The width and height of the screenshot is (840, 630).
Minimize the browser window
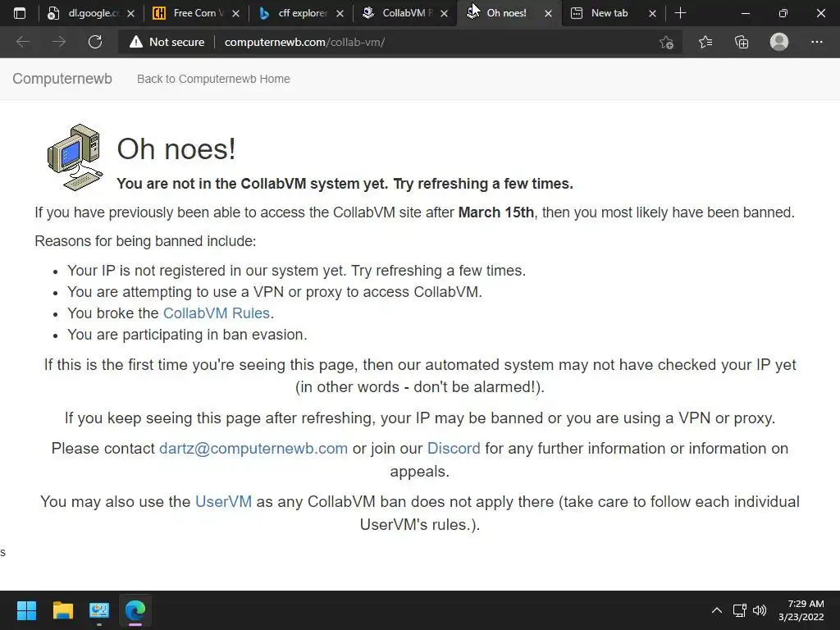click(x=745, y=13)
